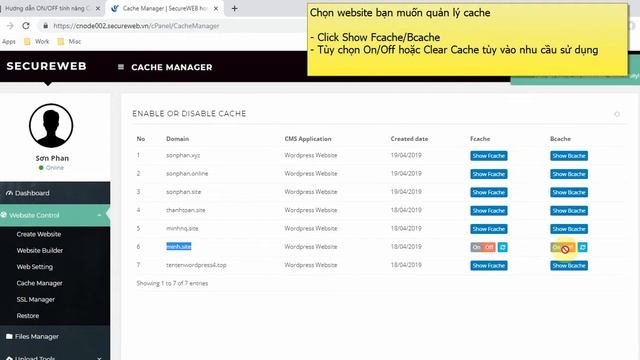Click the sonphan.online domain cell
The image size is (640, 360).
(x=187, y=174)
